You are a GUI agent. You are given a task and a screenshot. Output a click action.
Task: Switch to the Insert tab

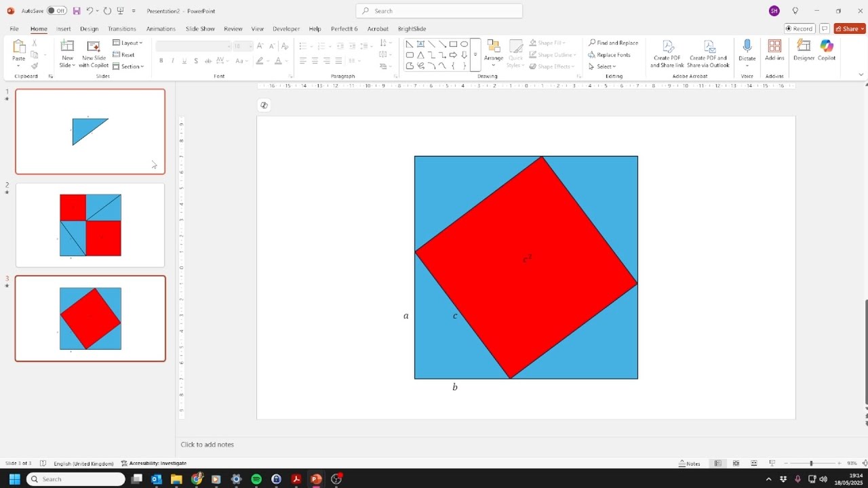(63, 28)
